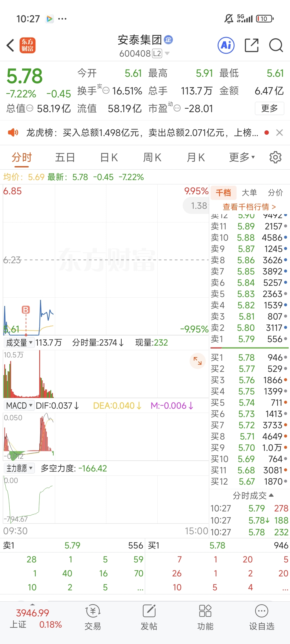Tap the 卖1 5.79 order book row

tap(249, 339)
